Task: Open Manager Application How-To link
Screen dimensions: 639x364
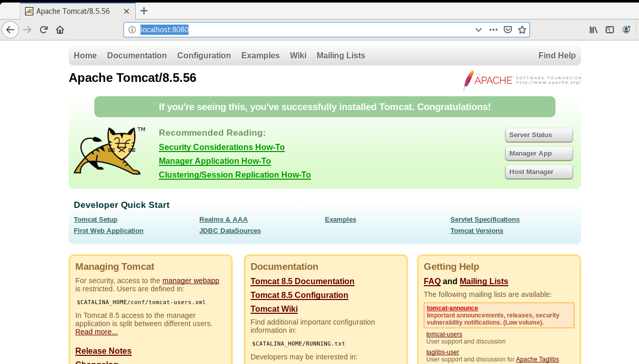Action: [x=215, y=161]
